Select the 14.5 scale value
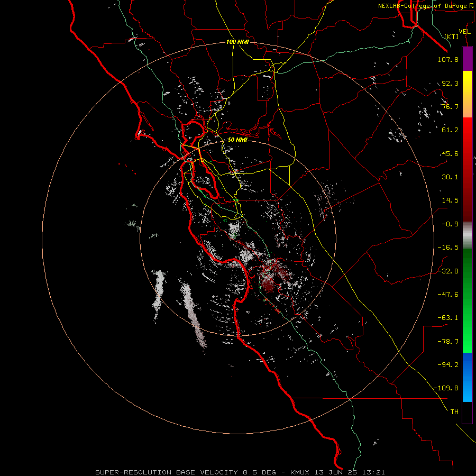 450,200
